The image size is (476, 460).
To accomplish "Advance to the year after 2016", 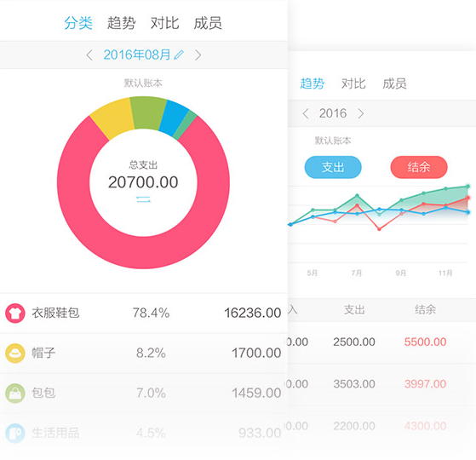I will pyautogui.click(x=361, y=113).
